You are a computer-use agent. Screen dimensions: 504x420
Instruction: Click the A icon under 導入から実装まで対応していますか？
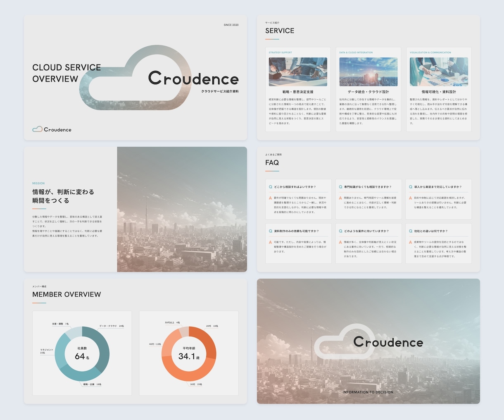(x=411, y=198)
